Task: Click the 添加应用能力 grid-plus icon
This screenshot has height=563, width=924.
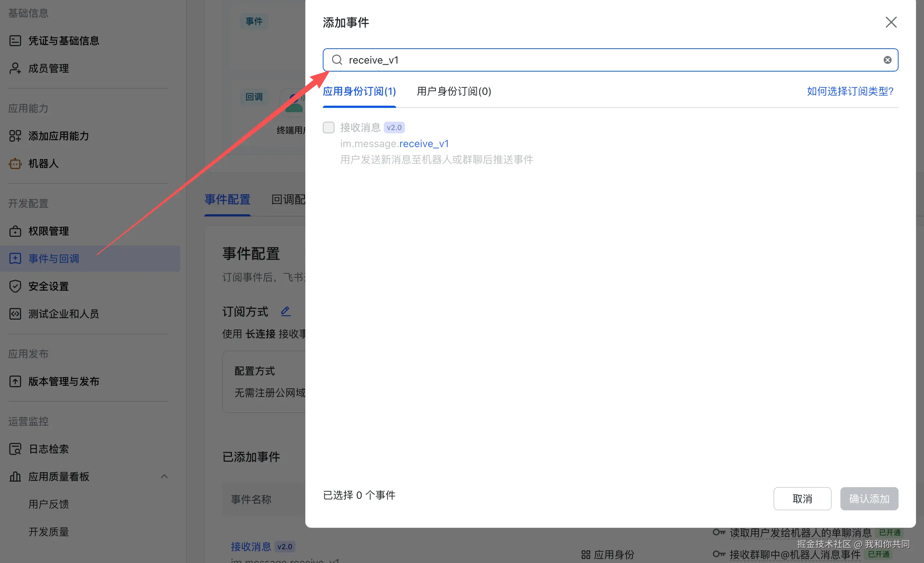Action: pos(15,136)
